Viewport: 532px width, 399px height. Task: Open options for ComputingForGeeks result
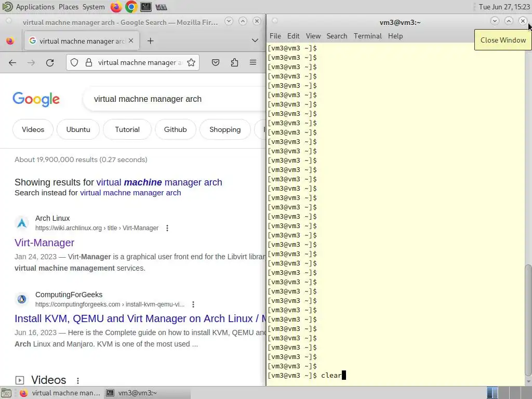(193, 304)
